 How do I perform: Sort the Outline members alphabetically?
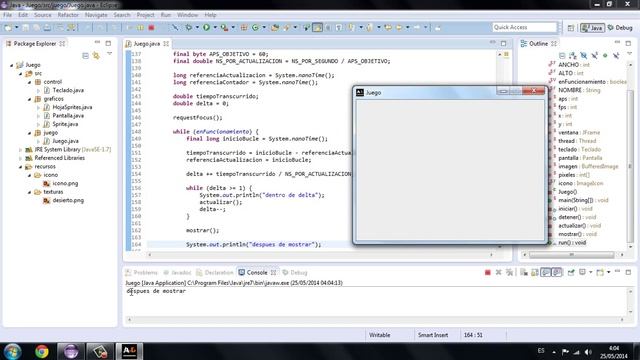pyautogui.click(x=573, y=55)
